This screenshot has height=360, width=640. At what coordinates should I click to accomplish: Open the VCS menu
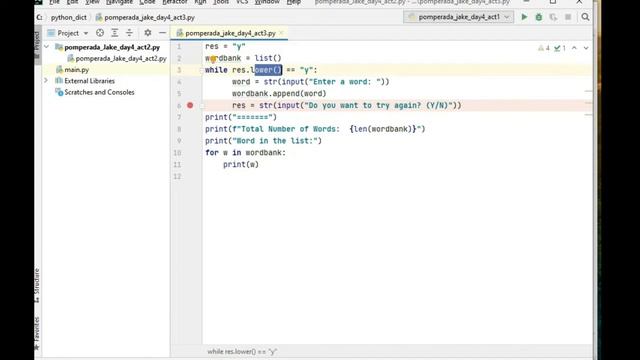[x=242, y=2]
